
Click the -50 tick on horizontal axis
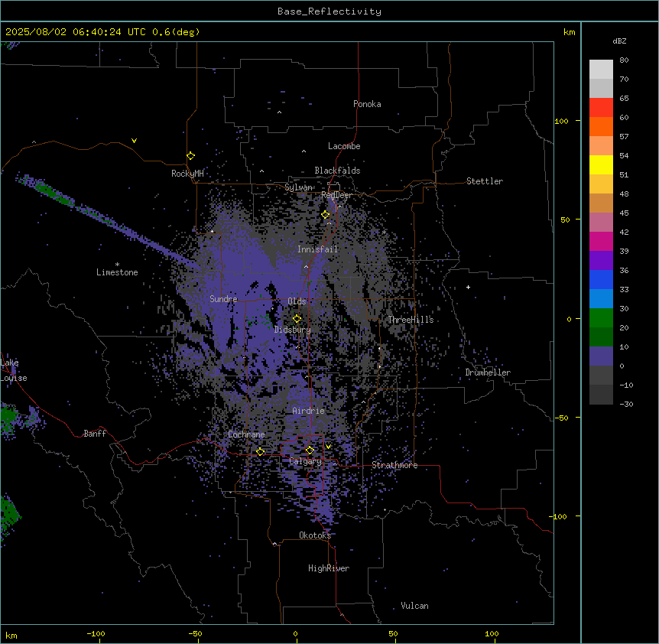pyautogui.click(x=195, y=633)
